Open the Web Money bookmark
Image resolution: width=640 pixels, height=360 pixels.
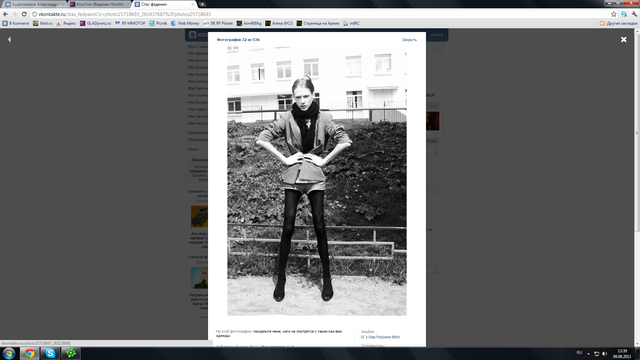coord(185,23)
